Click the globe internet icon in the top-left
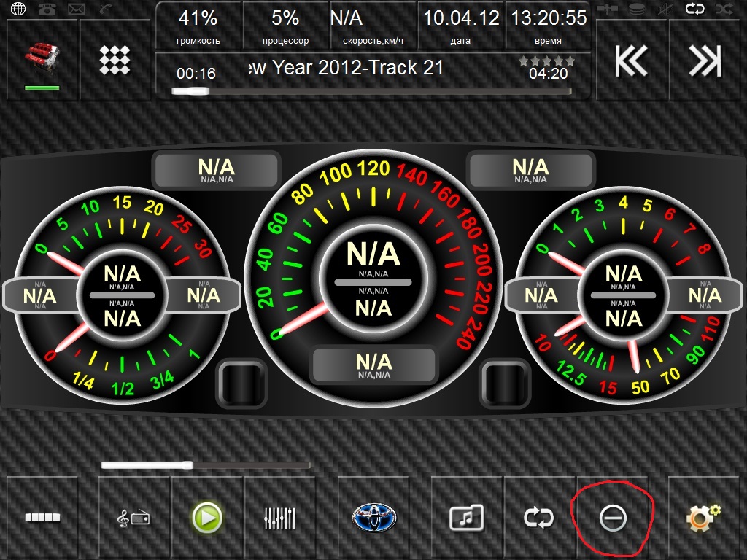Screen dimensions: 747x560 [x=18, y=9]
